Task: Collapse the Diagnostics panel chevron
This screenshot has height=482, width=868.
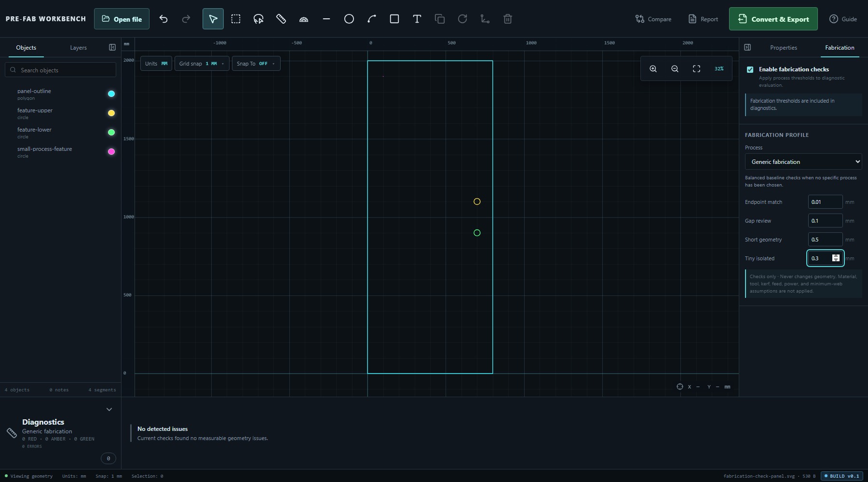Action: pos(109,409)
